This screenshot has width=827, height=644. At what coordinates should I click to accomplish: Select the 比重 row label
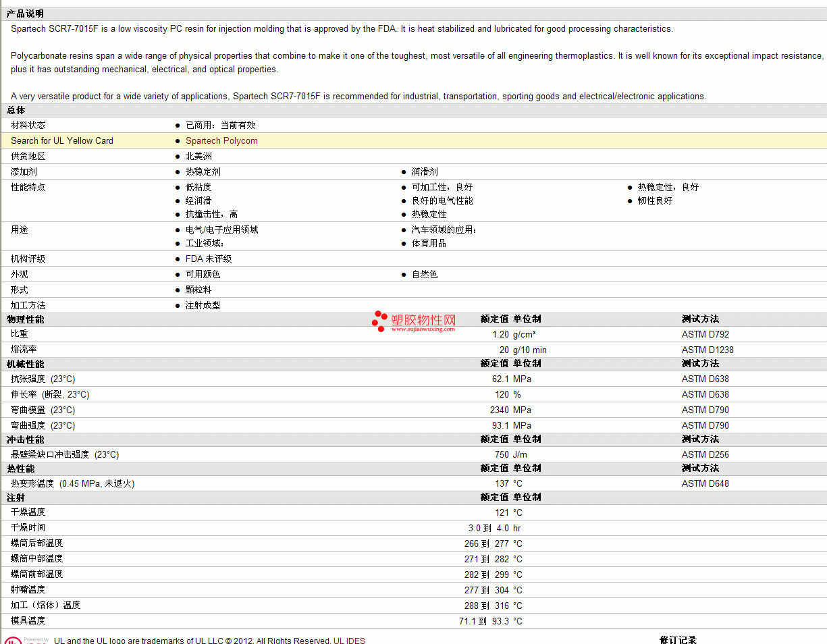(x=20, y=333)
